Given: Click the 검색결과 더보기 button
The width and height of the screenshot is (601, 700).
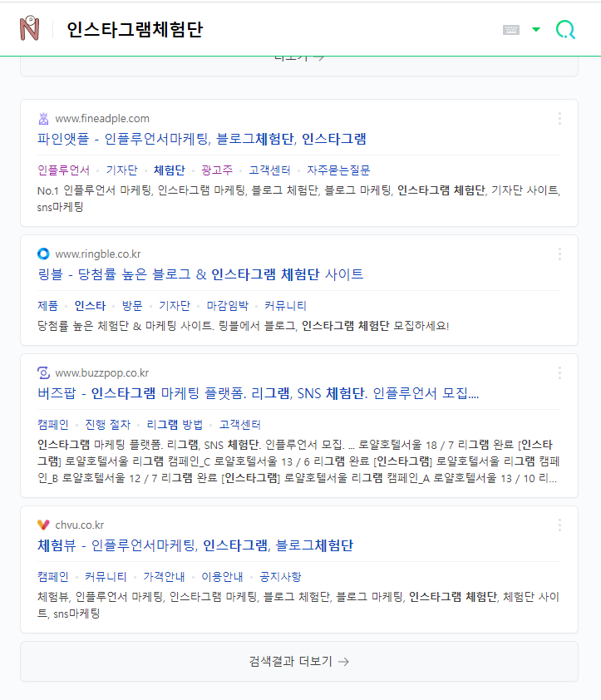Looking at the screenshot, I should [x=299, y=661].
